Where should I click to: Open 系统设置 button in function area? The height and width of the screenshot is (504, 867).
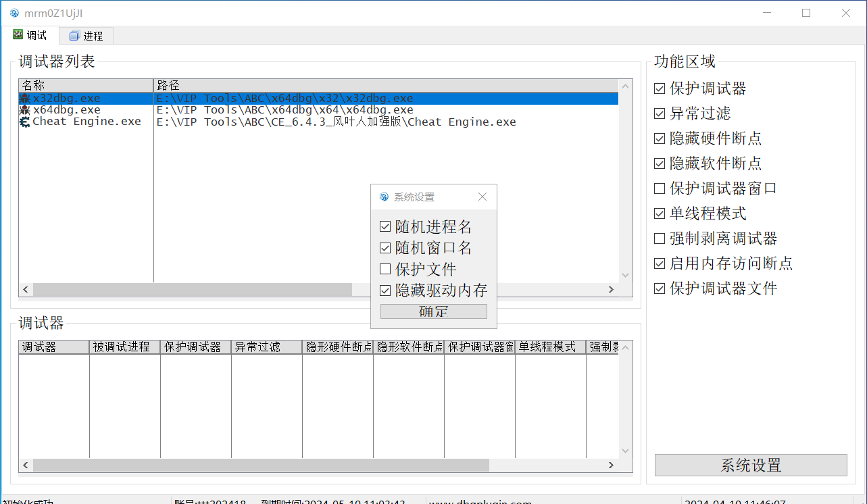pos(751,465)
